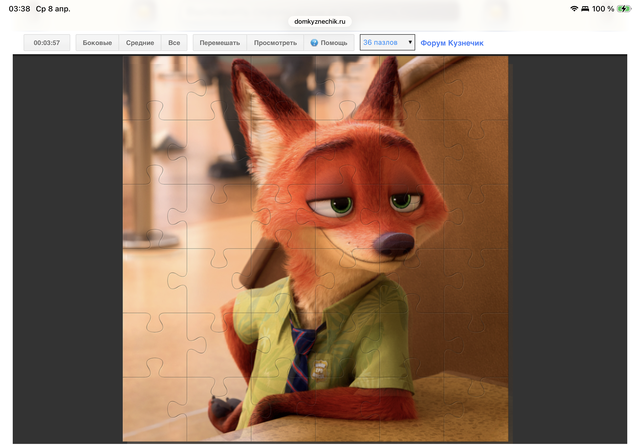
Task: Tap the Wi-Fi status icon
Action: click(x=575, y=8)
